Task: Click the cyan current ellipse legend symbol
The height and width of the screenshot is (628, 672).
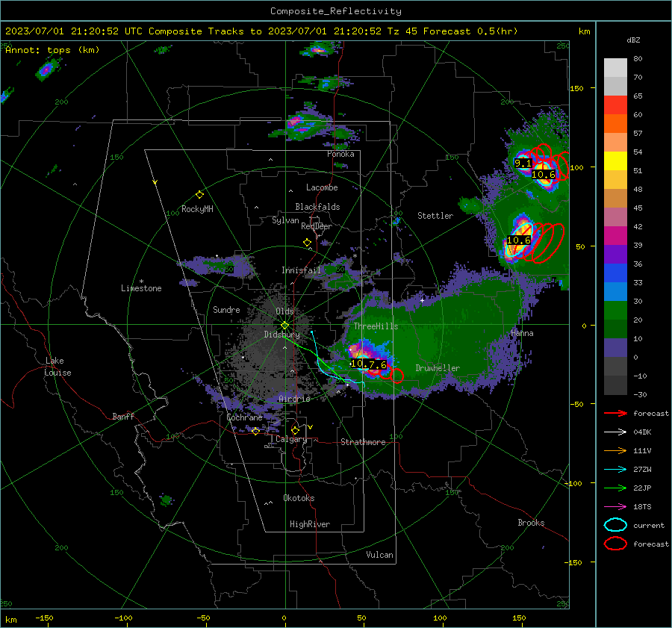Action: tap(615, 525)
